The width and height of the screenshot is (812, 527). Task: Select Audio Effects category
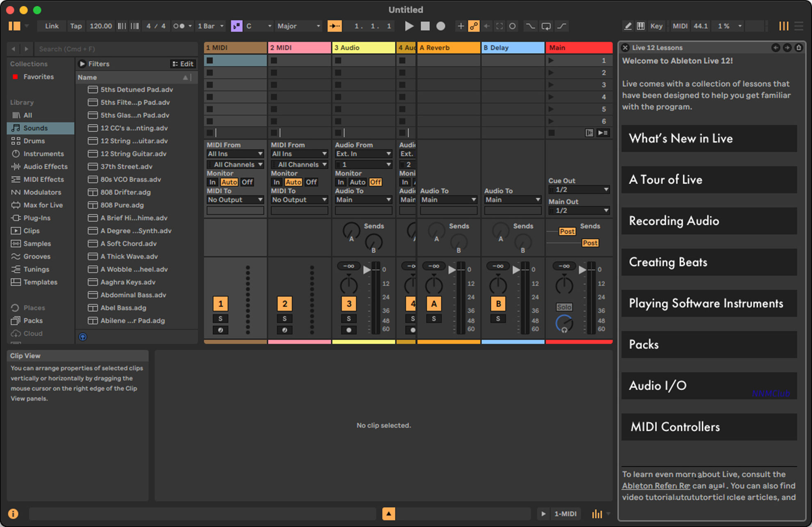(41, 166)
